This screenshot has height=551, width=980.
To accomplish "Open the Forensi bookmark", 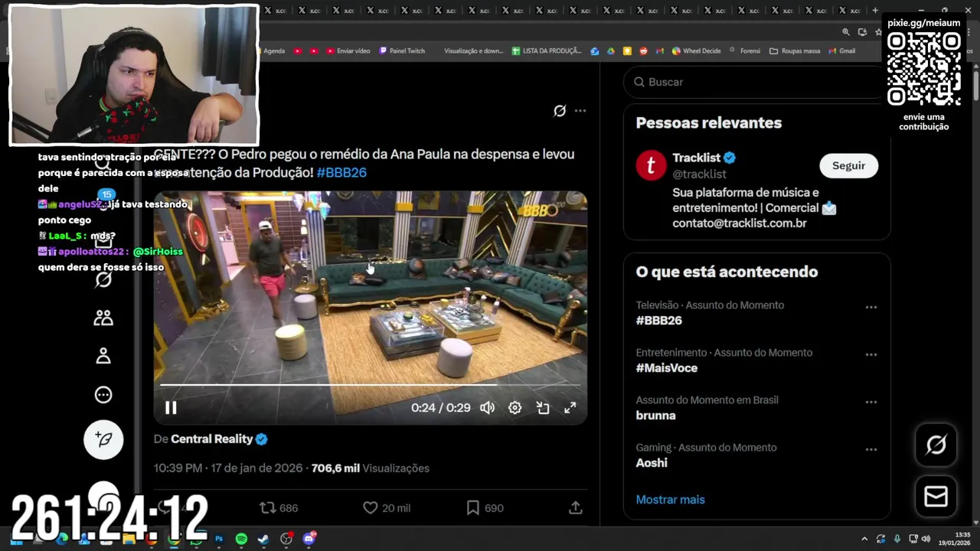I will (x=745, y=51).
